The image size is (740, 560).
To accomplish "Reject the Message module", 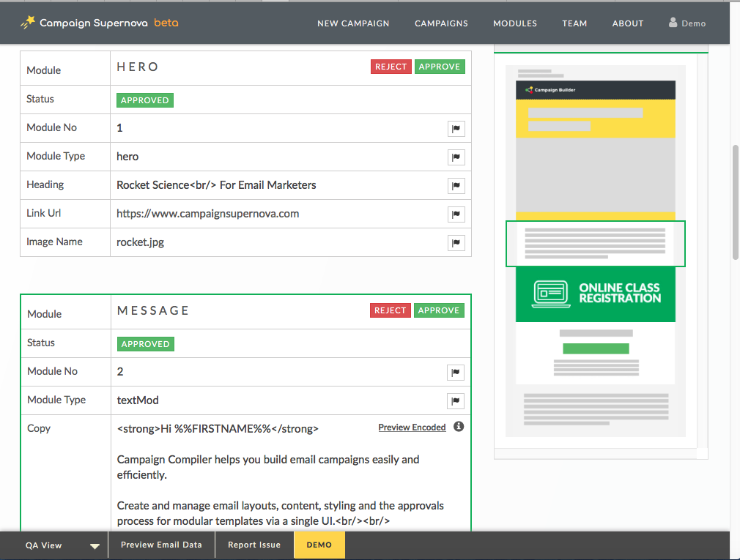I will (x=391, y=310).
